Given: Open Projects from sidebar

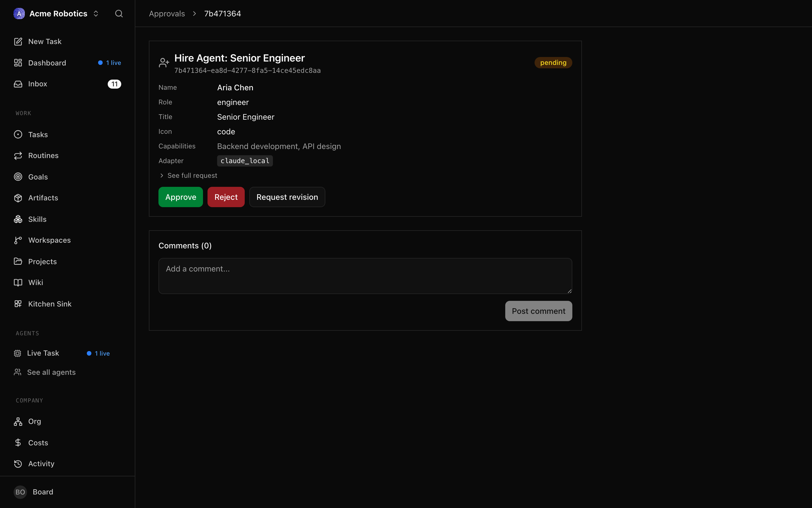Looking at the screenshot, I should [x=67, y=261].
